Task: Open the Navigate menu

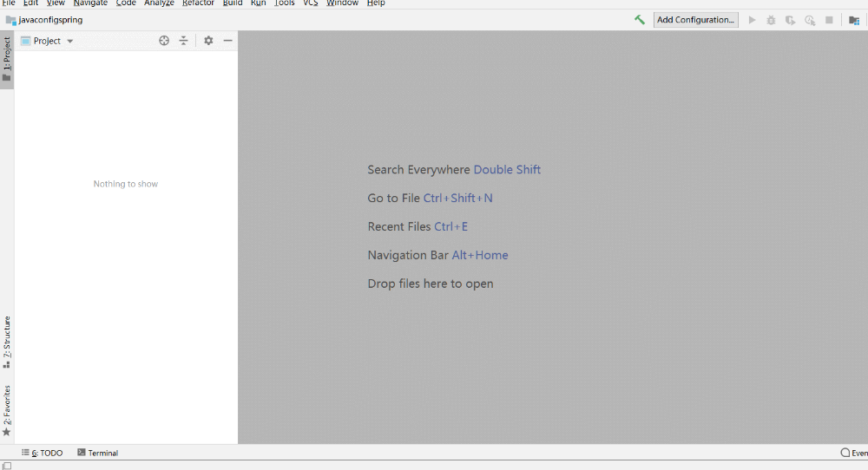Action: click(x=90, y=3)
